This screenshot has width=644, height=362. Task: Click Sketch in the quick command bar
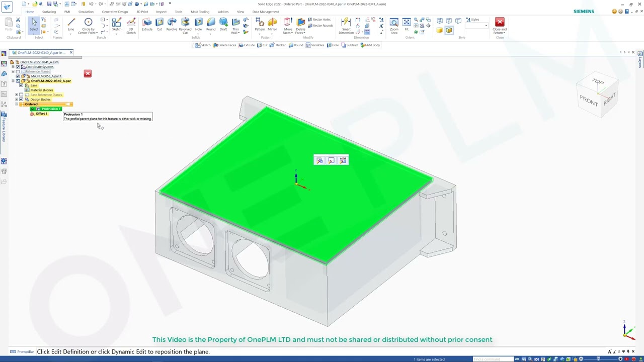point(203,45)
